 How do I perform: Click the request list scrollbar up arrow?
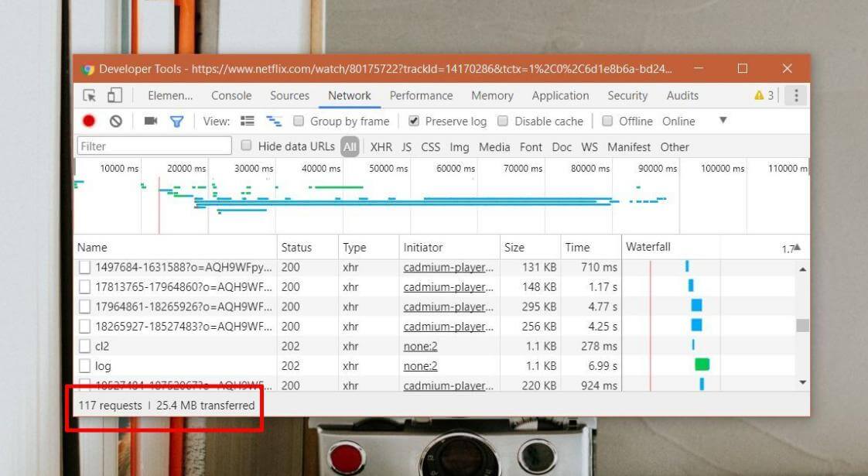tap(803, 269)
